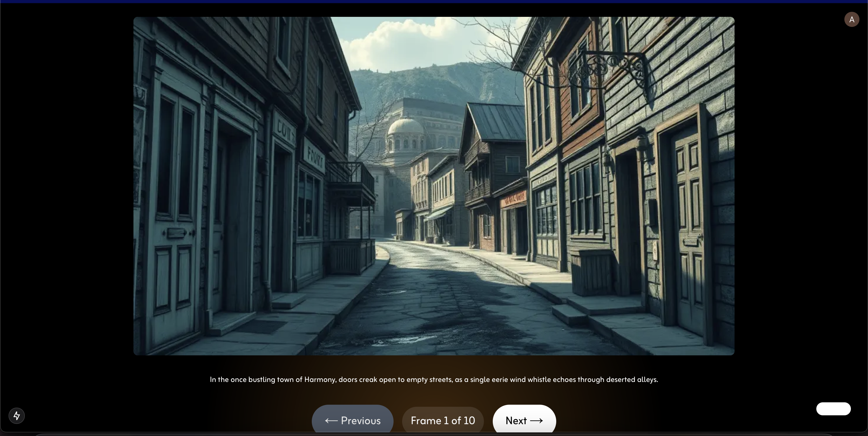Click the cracked road in the image
This screenshot has width=868, height=436.
438,303
